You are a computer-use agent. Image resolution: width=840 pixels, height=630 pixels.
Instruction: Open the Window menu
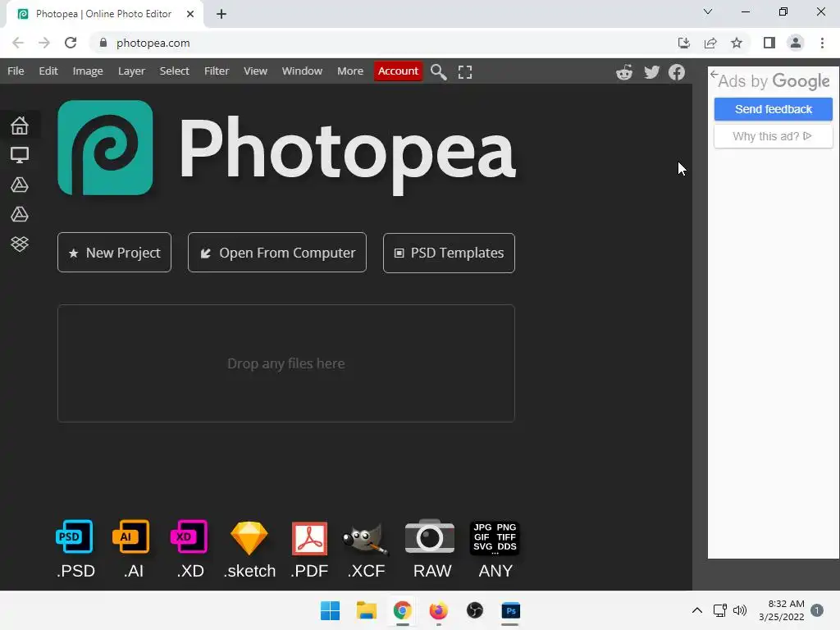click(x=302, y=71)
